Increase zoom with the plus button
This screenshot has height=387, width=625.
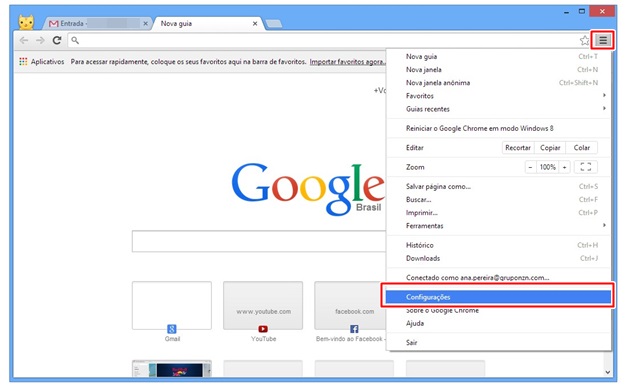tap(564, 167)
